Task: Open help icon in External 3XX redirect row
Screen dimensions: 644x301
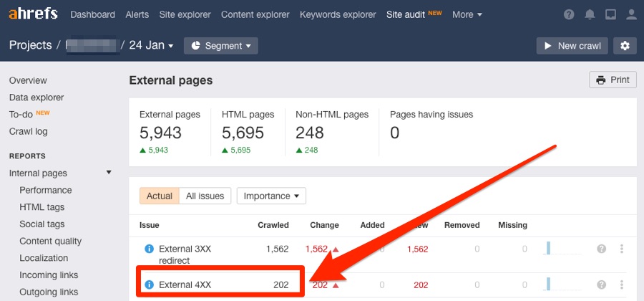Action: click(x=601, y=249)
